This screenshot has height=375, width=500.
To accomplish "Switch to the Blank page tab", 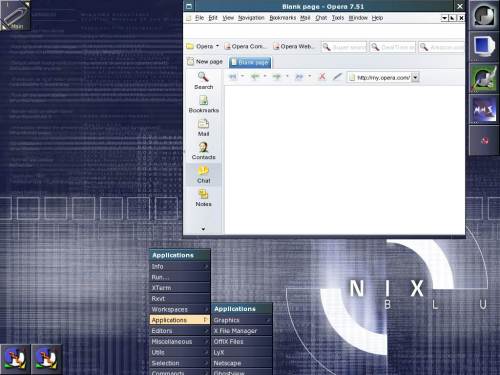I will point(250,62).
